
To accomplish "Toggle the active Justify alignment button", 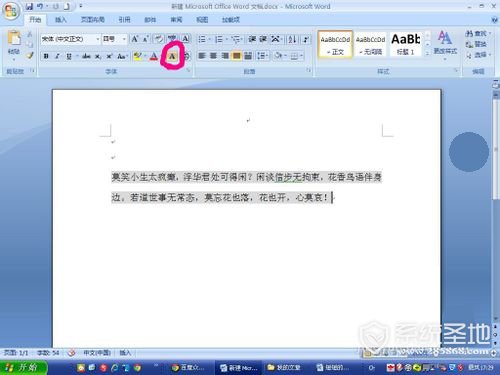I will click(236, 56).
